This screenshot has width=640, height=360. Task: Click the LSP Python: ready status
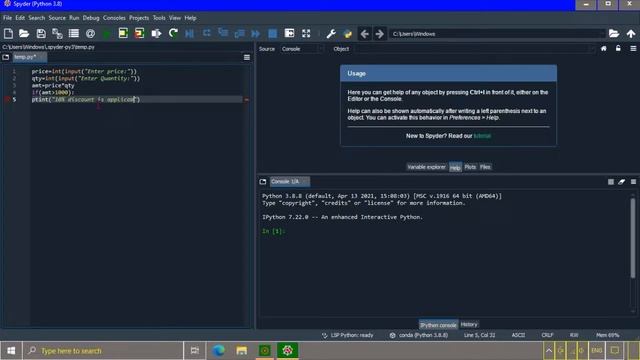348,335
